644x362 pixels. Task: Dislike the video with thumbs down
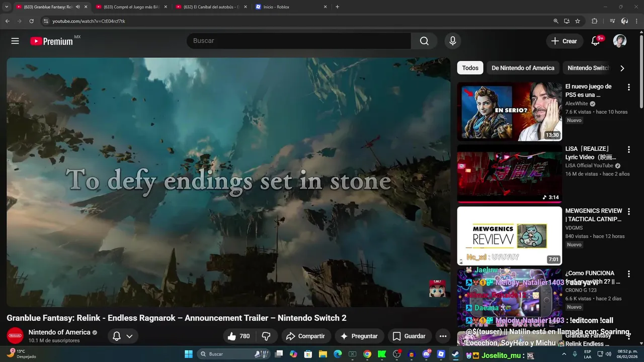(x=267, y=336)
